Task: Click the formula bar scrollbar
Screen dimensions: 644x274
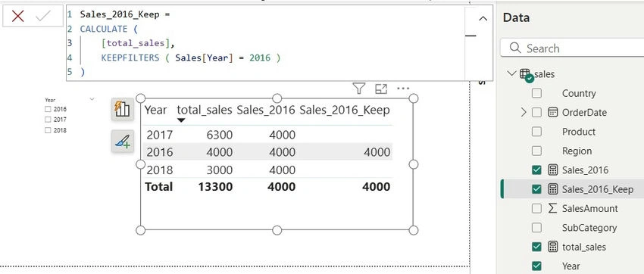Action: click(x=470, y=36)
